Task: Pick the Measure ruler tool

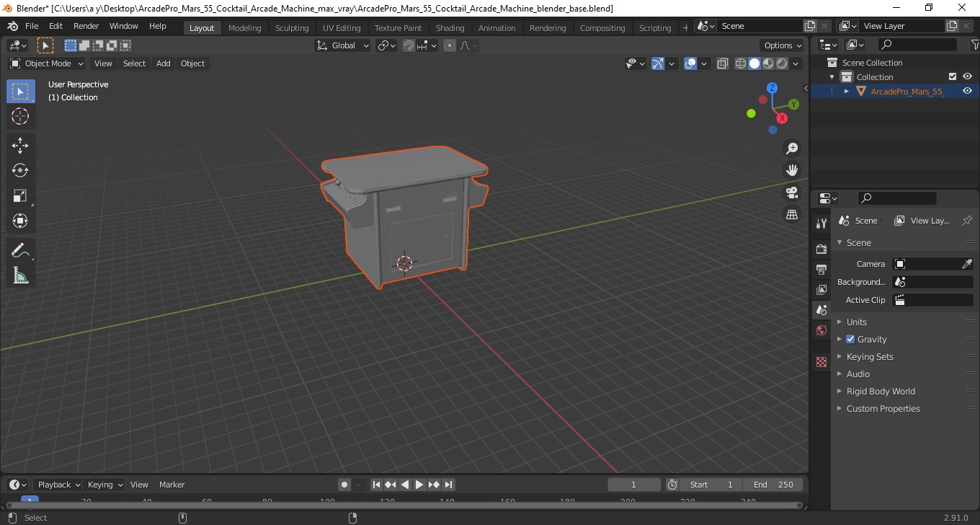Action: (20, 275)
